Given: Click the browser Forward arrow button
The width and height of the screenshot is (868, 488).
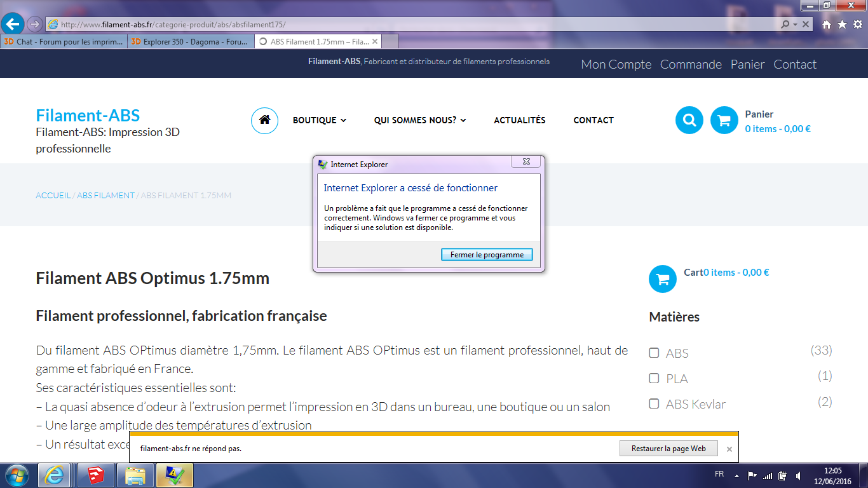Looking at the screenshot, I should (35, 25).
